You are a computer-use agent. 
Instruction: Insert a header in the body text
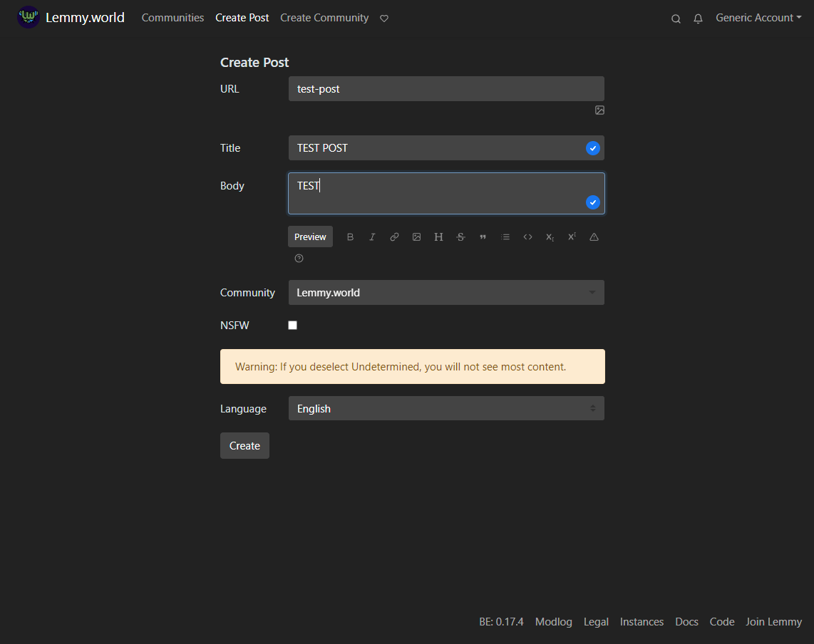[x=438, y=237]
